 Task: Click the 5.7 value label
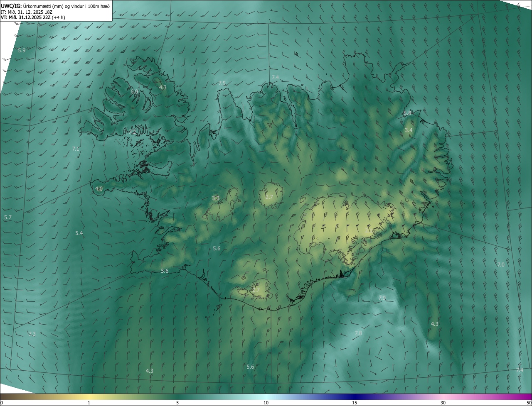point(8,218)
